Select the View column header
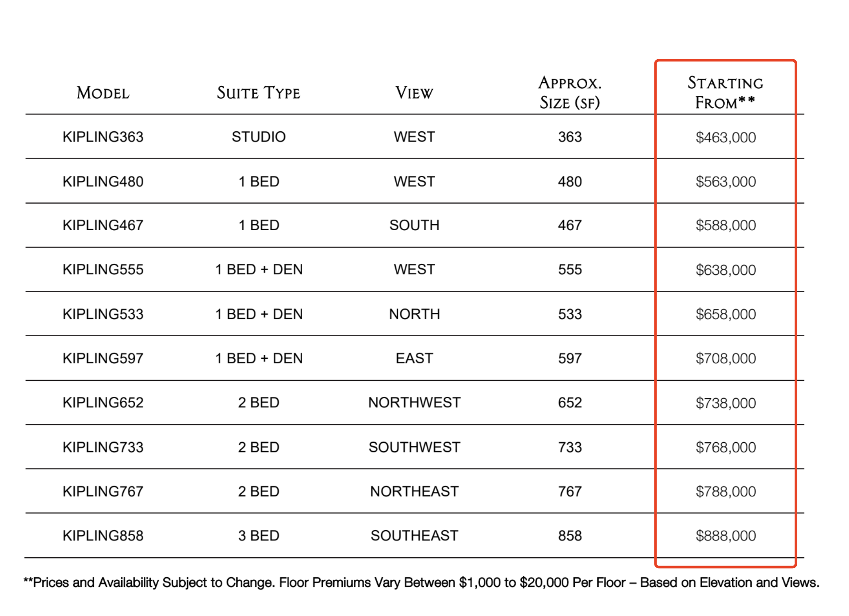The height and width of the screenshot is (616, 849). pos(414,93)
